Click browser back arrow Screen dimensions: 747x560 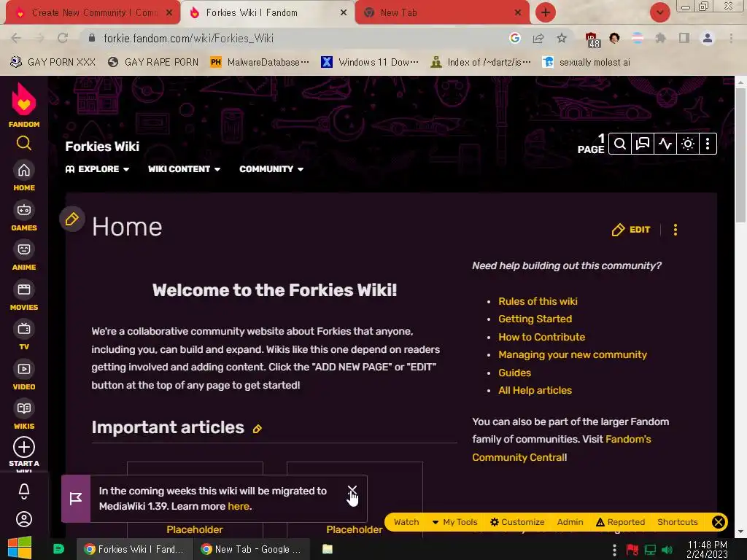(16, 38)
